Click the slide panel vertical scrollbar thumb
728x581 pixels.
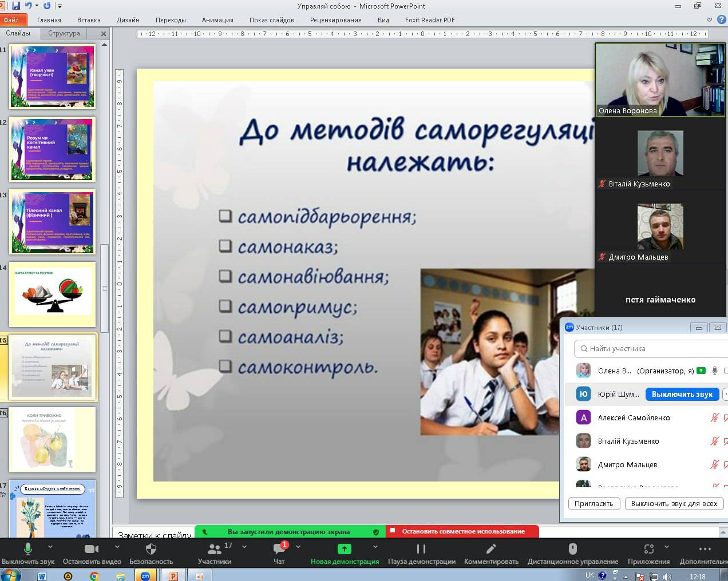pos(104,288)
